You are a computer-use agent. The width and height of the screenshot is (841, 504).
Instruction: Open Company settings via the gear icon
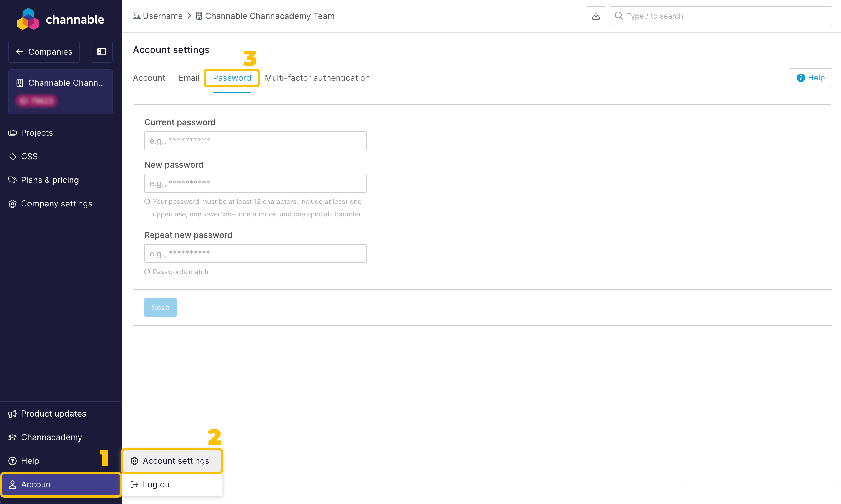click(x=12, y=203)
